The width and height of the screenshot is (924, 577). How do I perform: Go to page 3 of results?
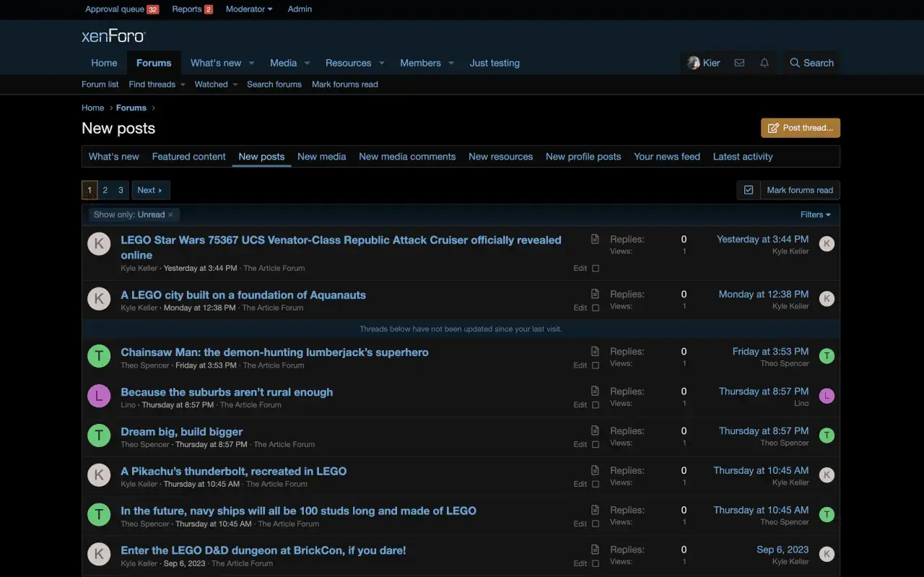point(121,190)
